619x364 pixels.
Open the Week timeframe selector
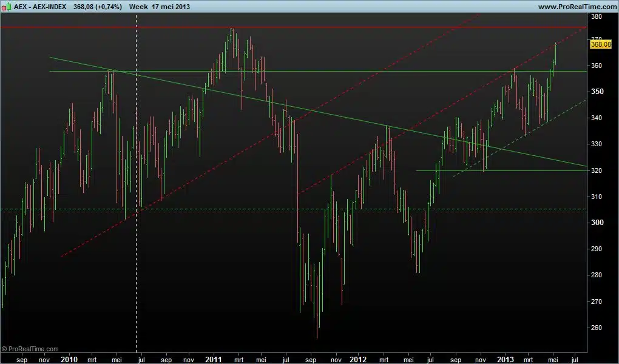pos(140,6)
